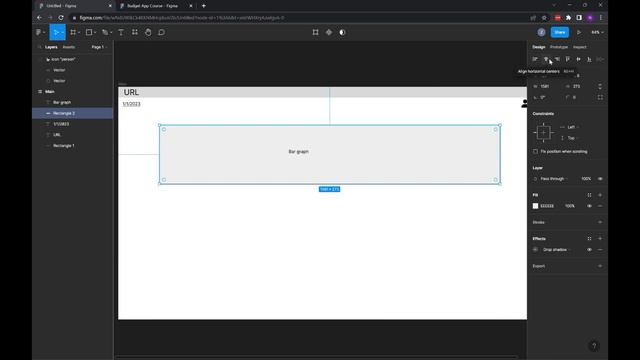Image resolution: width=640 pixels, height=360 pixels.
Task: Open Fill style library icon
Action: [x=589, y=195]
